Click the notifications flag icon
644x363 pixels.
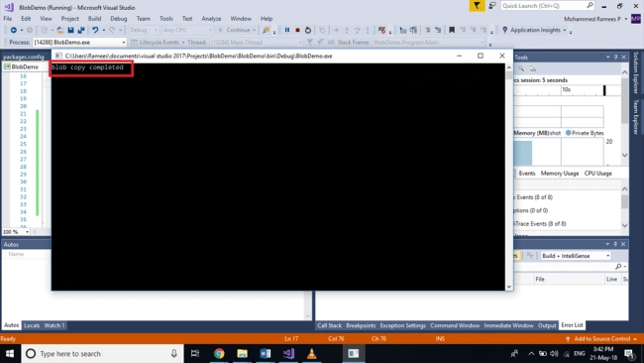pos(477,6)
